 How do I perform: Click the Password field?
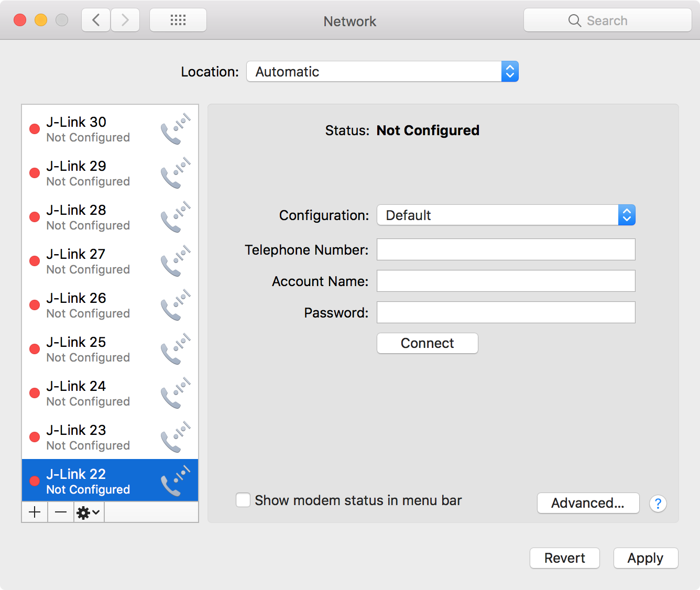pyautogui.click(x=506, y=312)
